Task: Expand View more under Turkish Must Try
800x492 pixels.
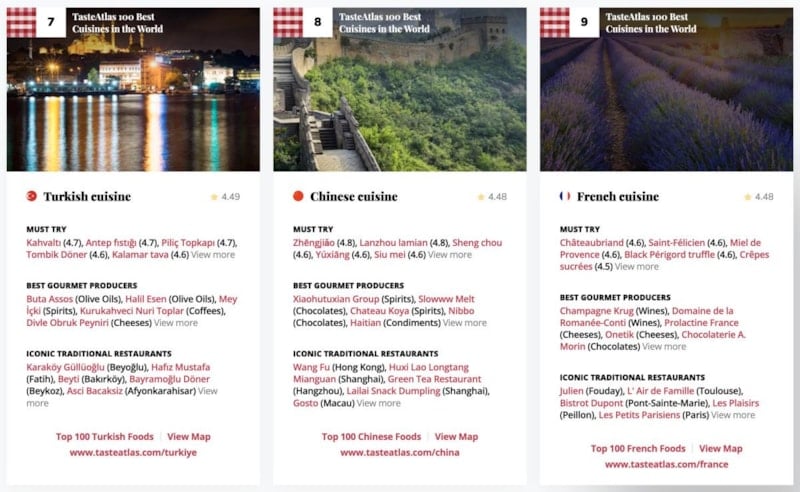Action: 213,255
